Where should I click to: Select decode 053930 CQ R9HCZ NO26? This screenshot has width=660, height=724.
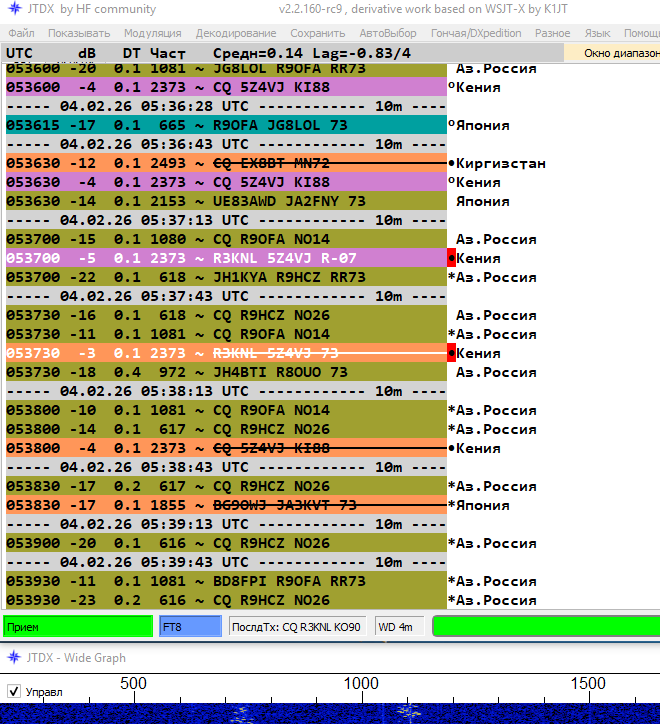click(226, 600)
